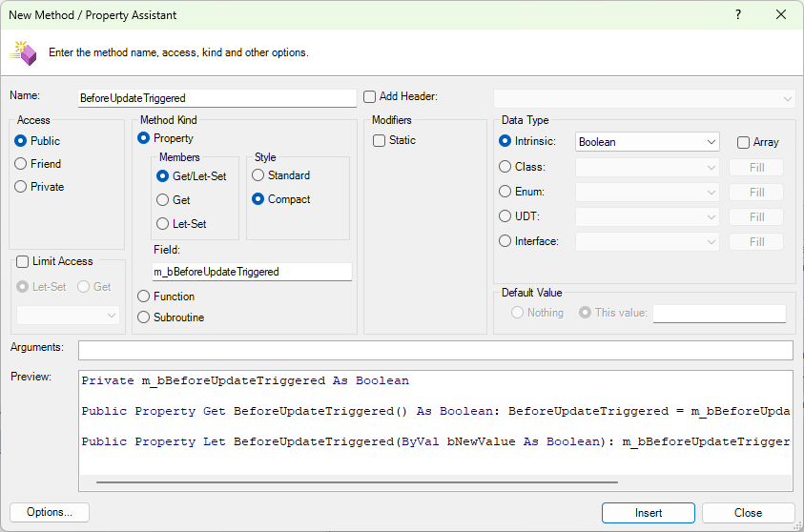Image resolution: width=804 pixels, height=532 pixels.
Task: Tick the Static modifier checkbox
Action: (379, 141)
